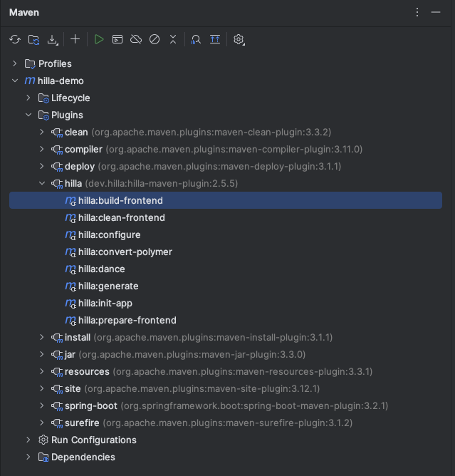Expand the site plugin node
The image size is (455, 476).
coord(42,388)
